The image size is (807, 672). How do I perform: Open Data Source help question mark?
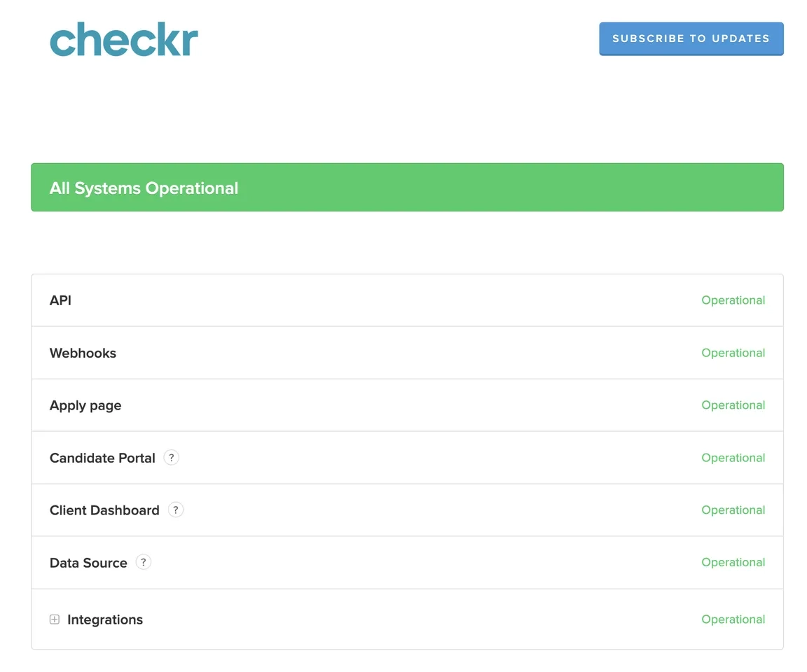[x=144, y=563]
